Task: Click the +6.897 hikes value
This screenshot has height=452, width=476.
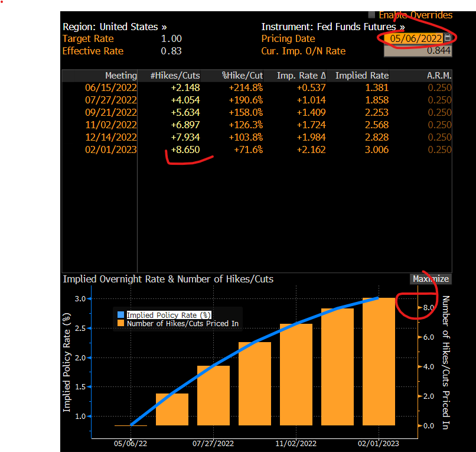Action: pyautogui.click(x=185, y=125)
